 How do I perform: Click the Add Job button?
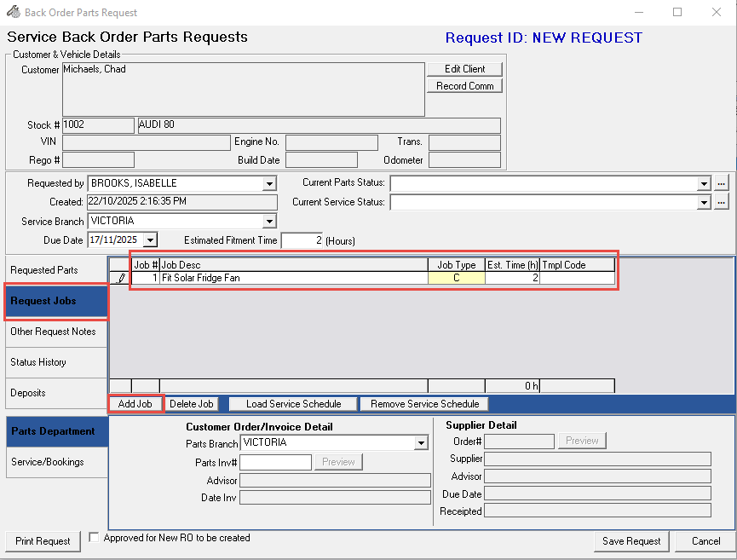135,404
